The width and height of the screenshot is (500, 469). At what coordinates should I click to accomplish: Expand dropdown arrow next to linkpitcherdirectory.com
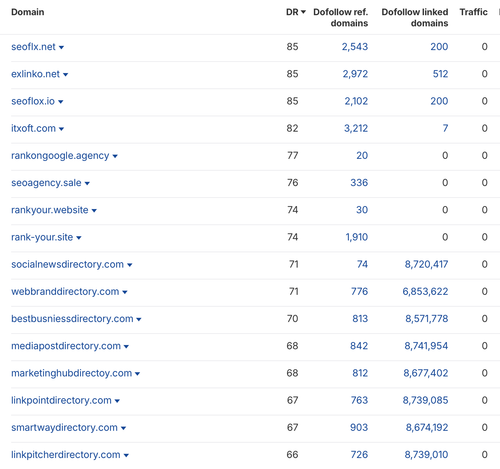pos(126,455)
